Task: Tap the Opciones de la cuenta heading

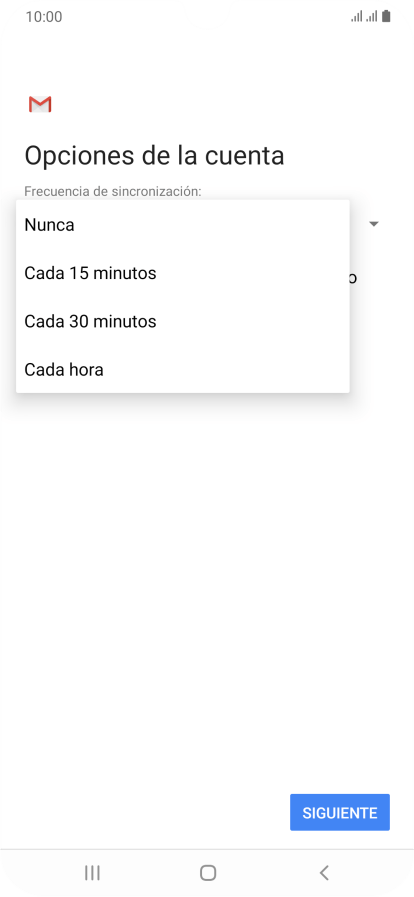Action: coord(154,156)
